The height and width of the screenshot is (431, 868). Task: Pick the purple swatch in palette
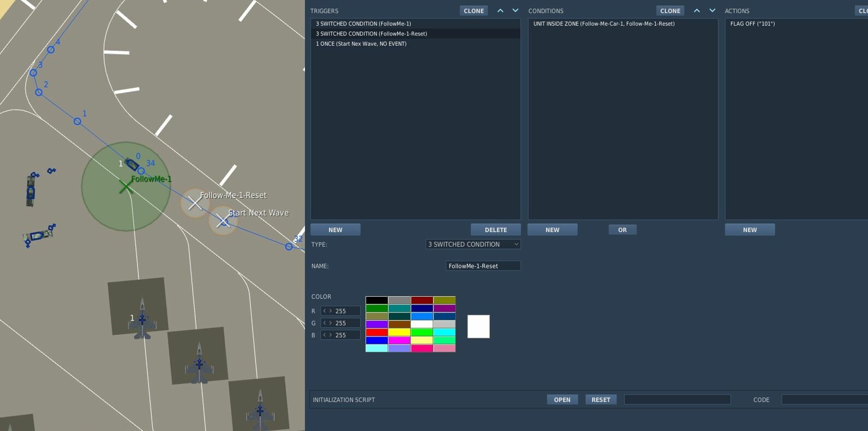pos(444,308)
